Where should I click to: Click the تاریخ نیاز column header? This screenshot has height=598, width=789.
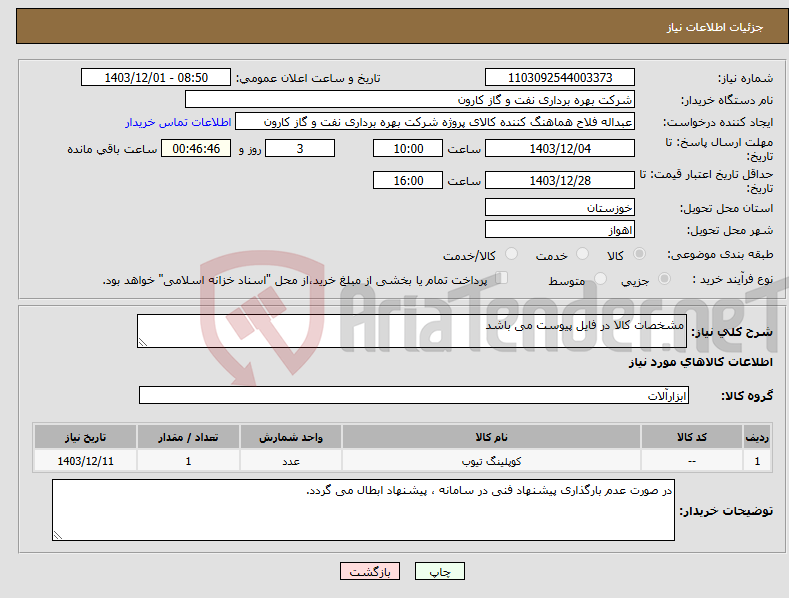point(85,437)
